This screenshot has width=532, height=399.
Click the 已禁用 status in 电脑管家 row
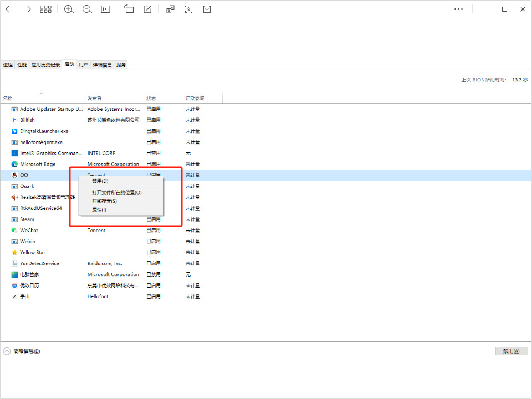pyautogui.click(x=154, y=274)
